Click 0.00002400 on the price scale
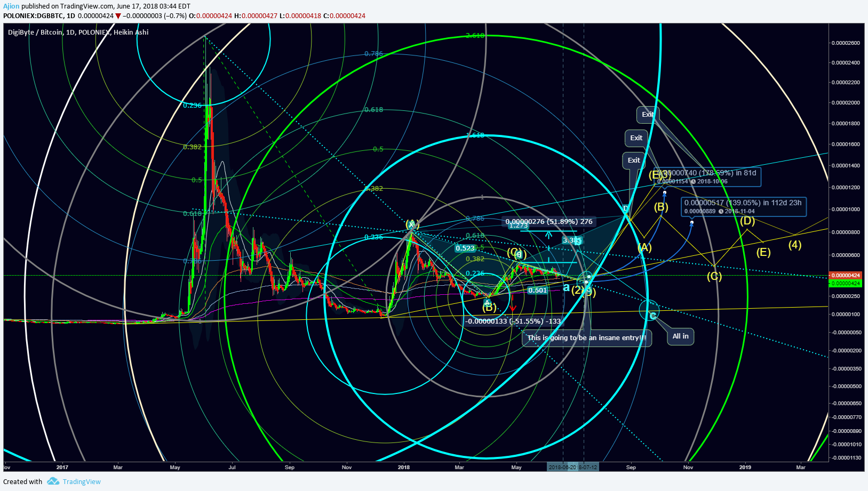The width and height of the screenshot is (868, 491). (x=846, y=63)
